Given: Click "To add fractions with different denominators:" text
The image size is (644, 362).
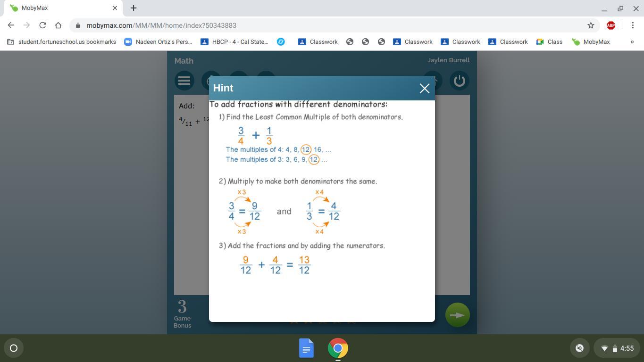Looking at the screenshot, I should coord(298,104).
